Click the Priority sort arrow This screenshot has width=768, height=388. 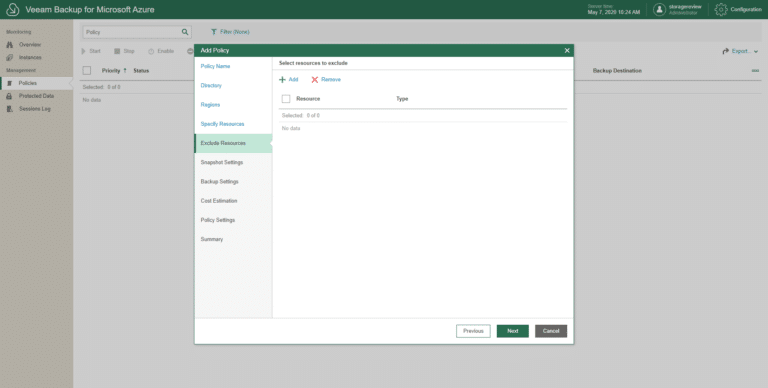point(124,71)
